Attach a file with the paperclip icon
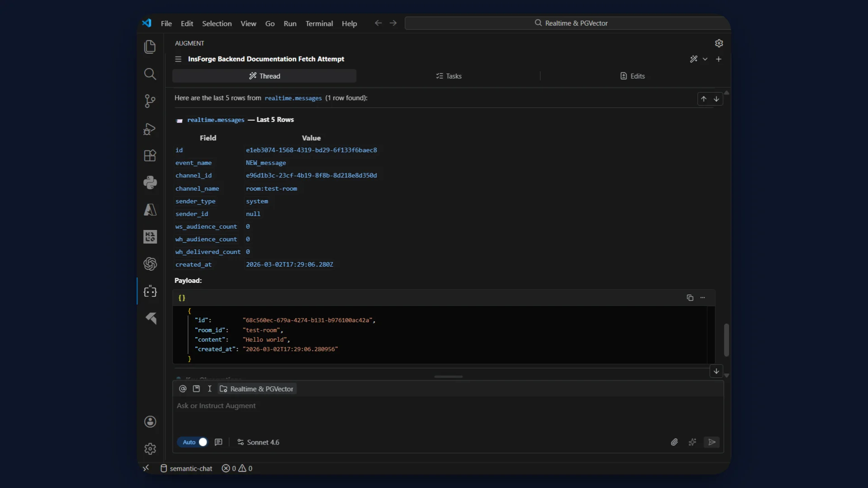The width and height of the screenshot is (868, 488). (x=674, y=442)
